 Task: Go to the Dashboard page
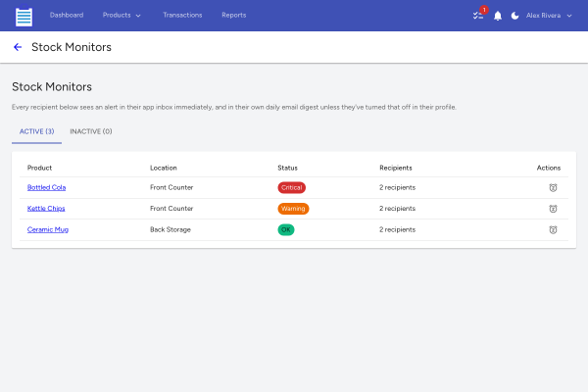67,16
